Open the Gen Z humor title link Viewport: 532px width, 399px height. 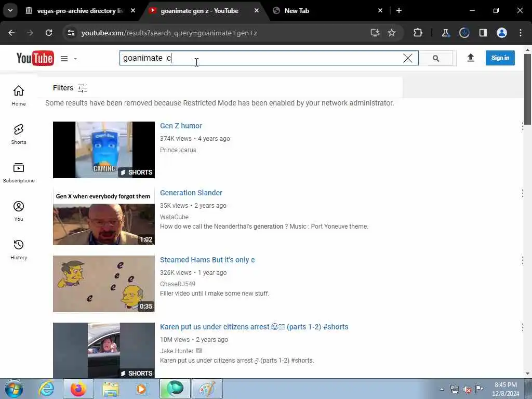pyautogui.click(x=181, y=126)
